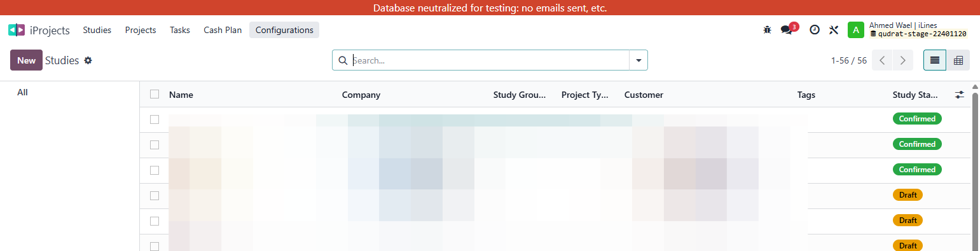Select the All category filter
The height and width of the screenshot is (251, 980).
click(23, 92)
